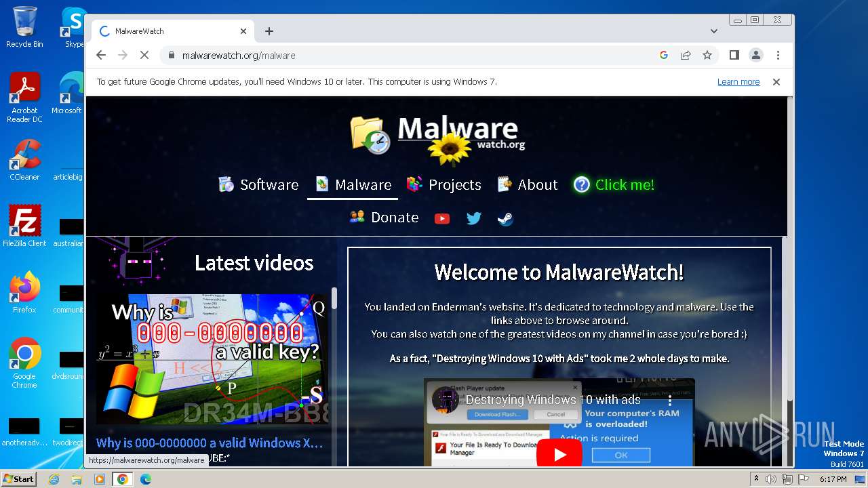
Task: Click the Donate people icon
Action: tap(357, 217)
